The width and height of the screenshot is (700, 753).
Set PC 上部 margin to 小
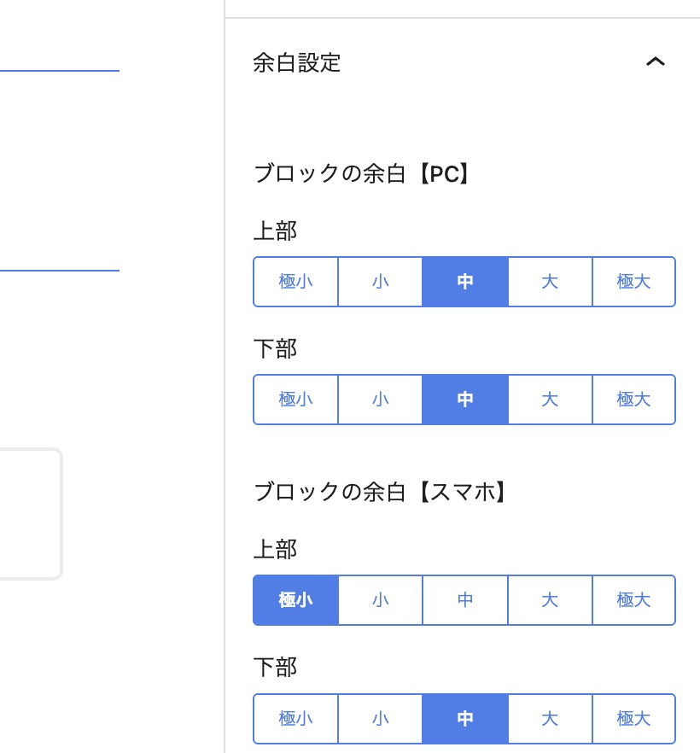pyautogui.click(x=381, y=282)
